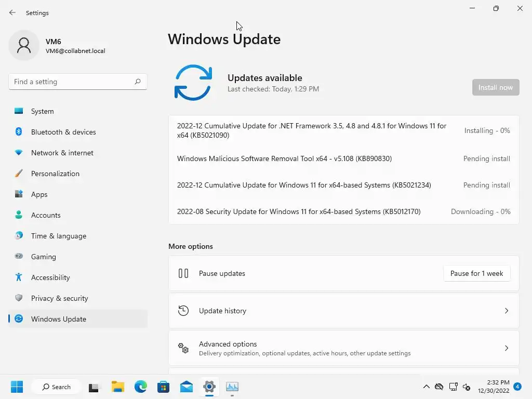Go to Bluetooth & devices settings
Viewport: 532px width, 399px height.
[78, 132]
